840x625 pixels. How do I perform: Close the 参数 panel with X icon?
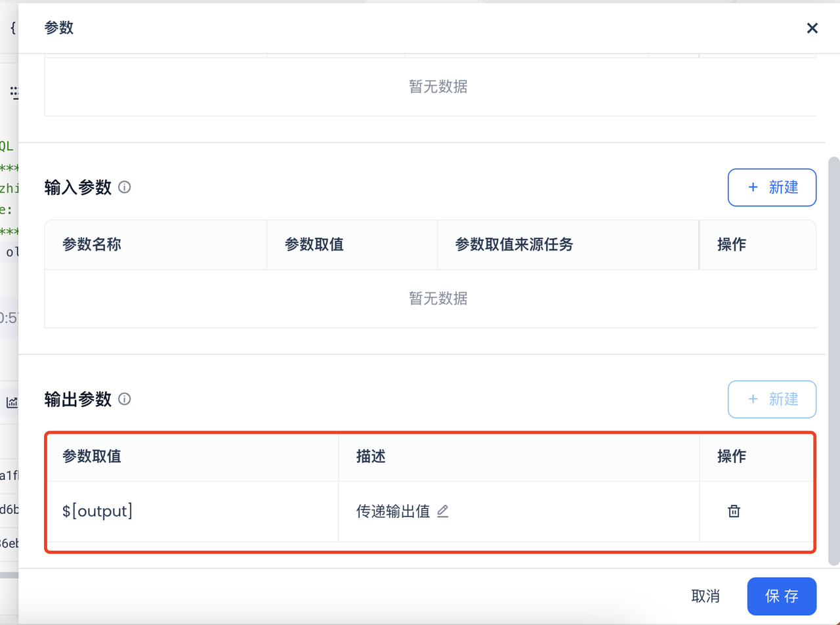click(x=812, y=28)
